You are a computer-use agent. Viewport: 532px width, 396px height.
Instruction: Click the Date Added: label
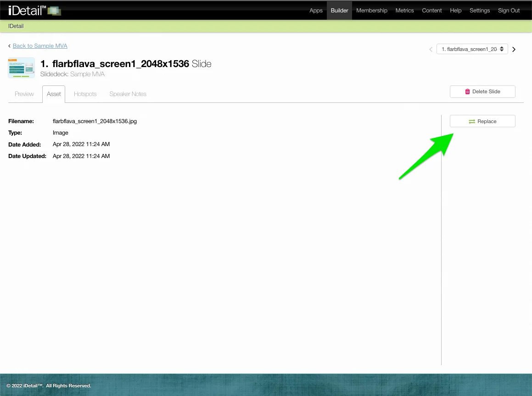[x=24, y=145]
